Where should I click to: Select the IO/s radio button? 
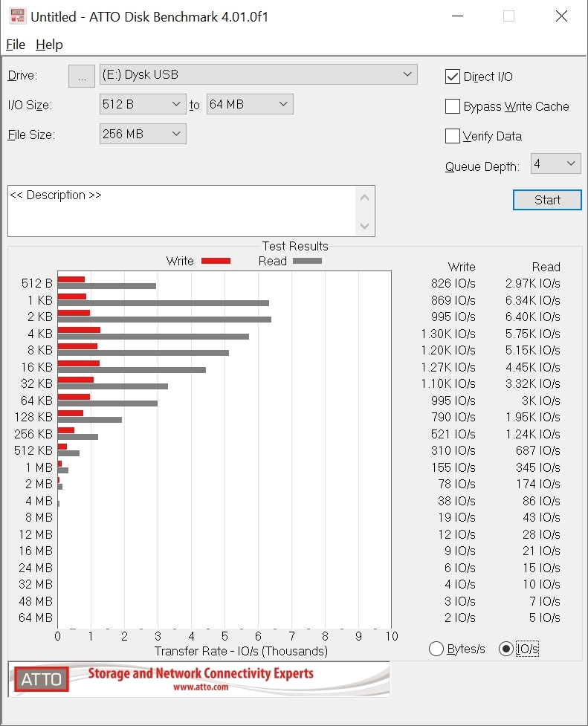tap(506, 649)
